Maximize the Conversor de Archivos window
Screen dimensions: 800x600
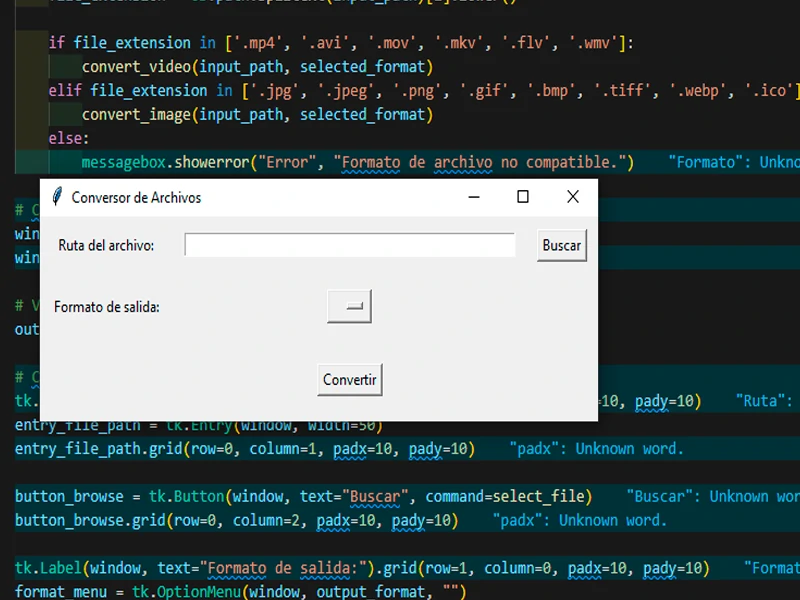point(522,197)
